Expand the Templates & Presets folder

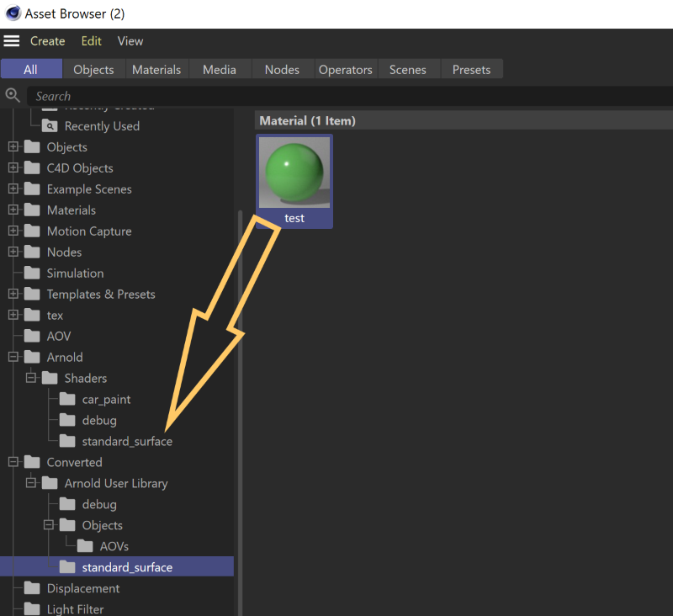coord(13,294)
